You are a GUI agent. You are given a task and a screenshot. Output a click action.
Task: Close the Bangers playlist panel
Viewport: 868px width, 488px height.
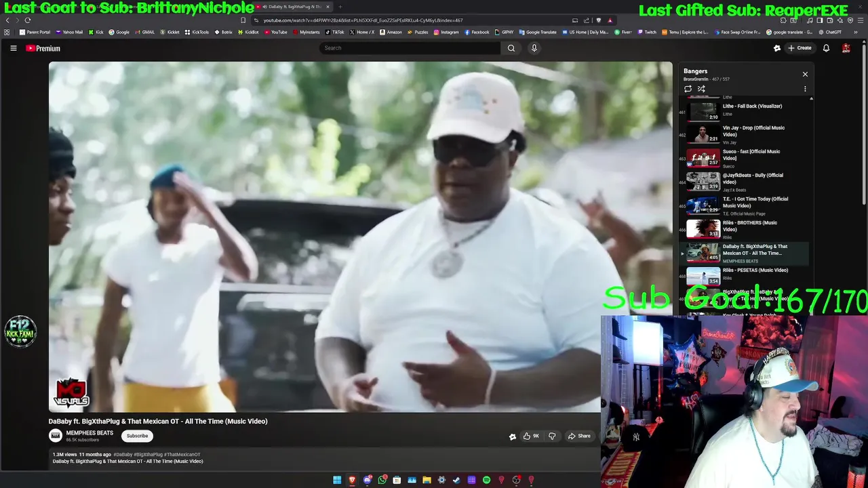(x=805, y=74)
